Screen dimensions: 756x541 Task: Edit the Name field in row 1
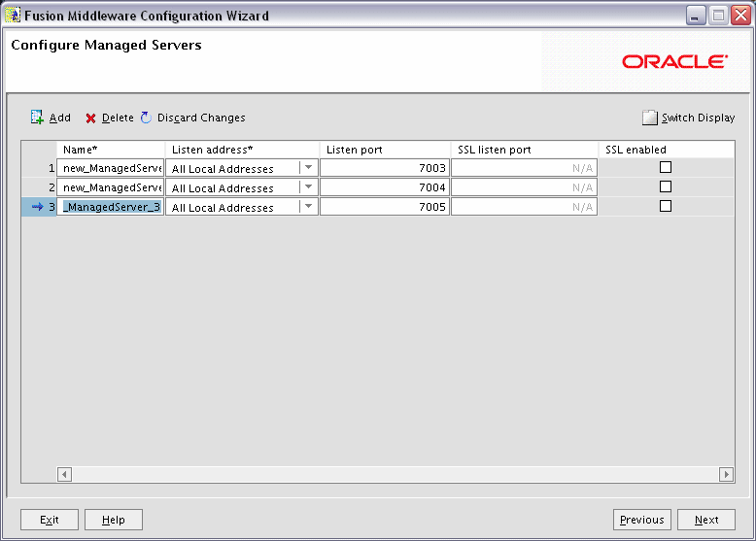[111, 168]
